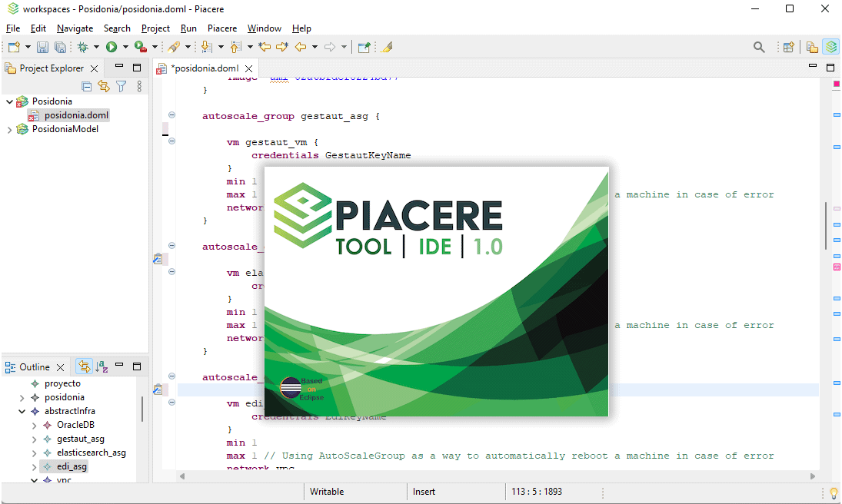
Task: Fold the autoscale_group gestaut_asg code block
Action: coord(171,115)
